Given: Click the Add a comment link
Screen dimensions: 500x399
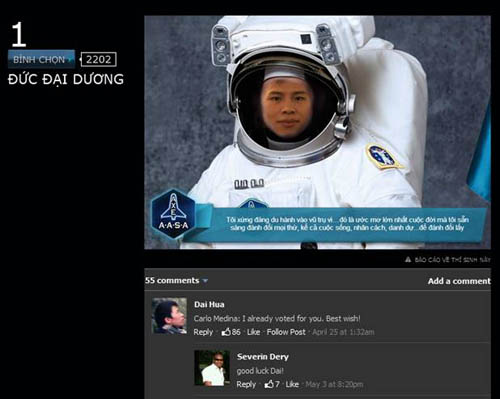Looking at the screenshot, I should [459, 281].
